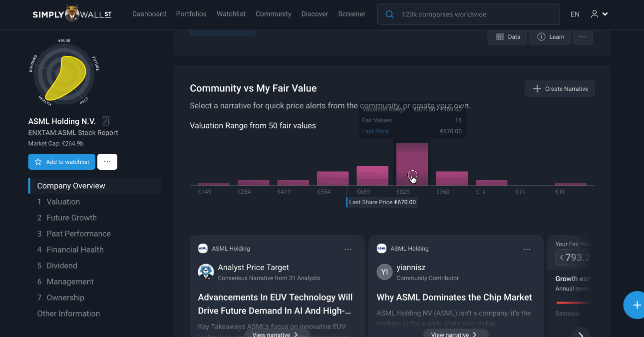Open Advancements In EUV Technology narrative title
This screenshot has height=337, width=644.
tap(276, 304)
